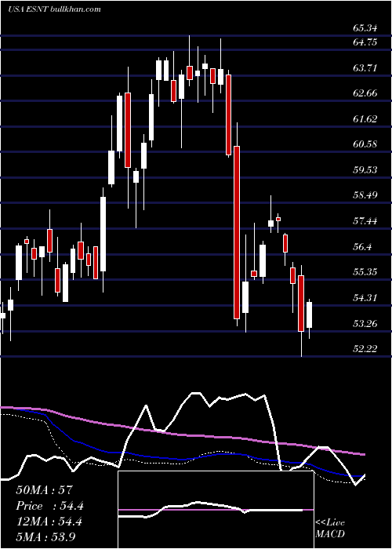Screen dimensions: 392x549
Task: Click the 59.53 price label
Action: click(365, 170)
